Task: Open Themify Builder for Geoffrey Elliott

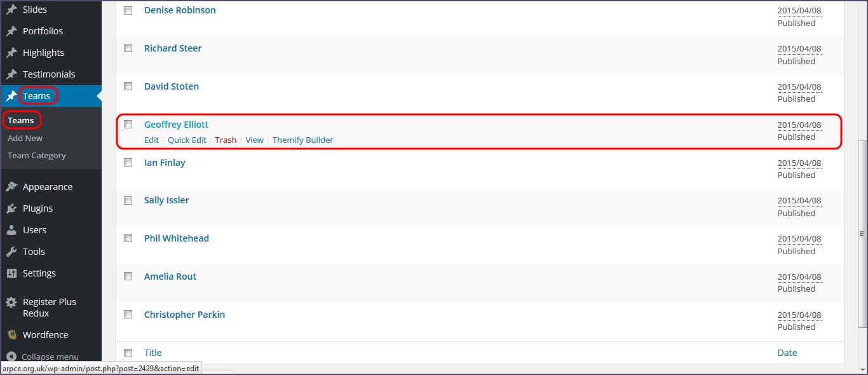Action: [x=302, y=140]
